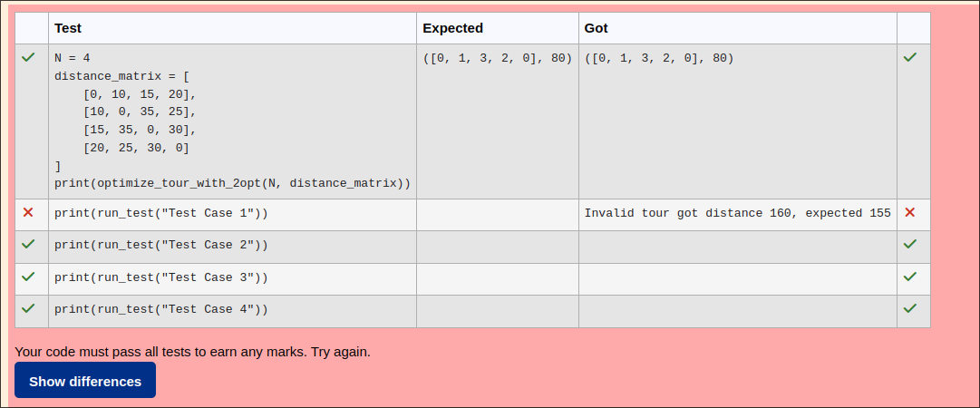Viewport: 980px width, 408px height.
Task: Click the Test column header
Action: point(68,28)
